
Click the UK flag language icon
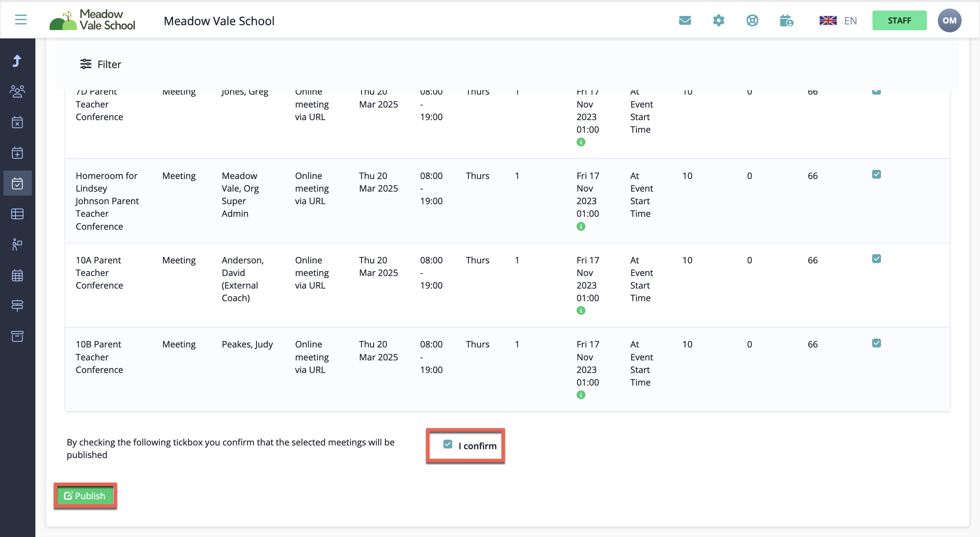[828, 20]
